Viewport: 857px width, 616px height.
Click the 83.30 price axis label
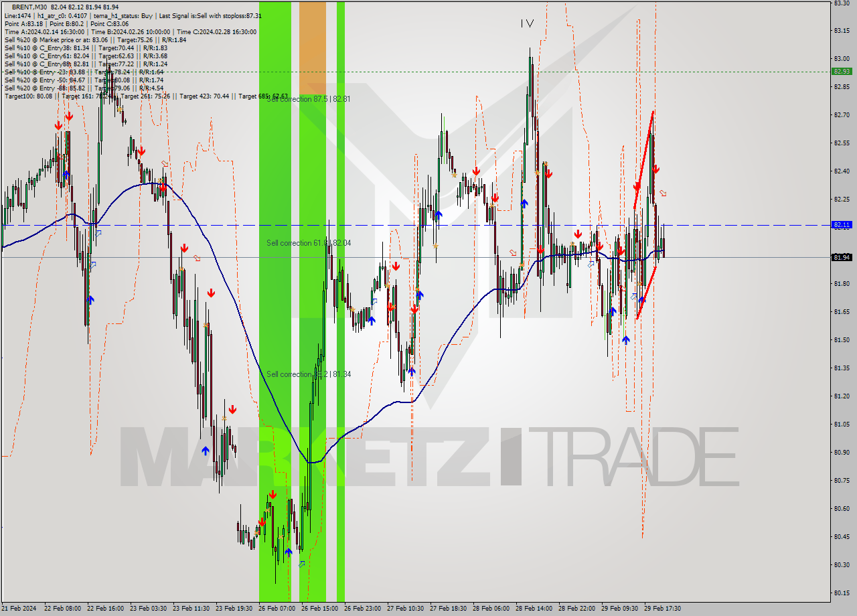pyautogui.click(x=842, y=3)
